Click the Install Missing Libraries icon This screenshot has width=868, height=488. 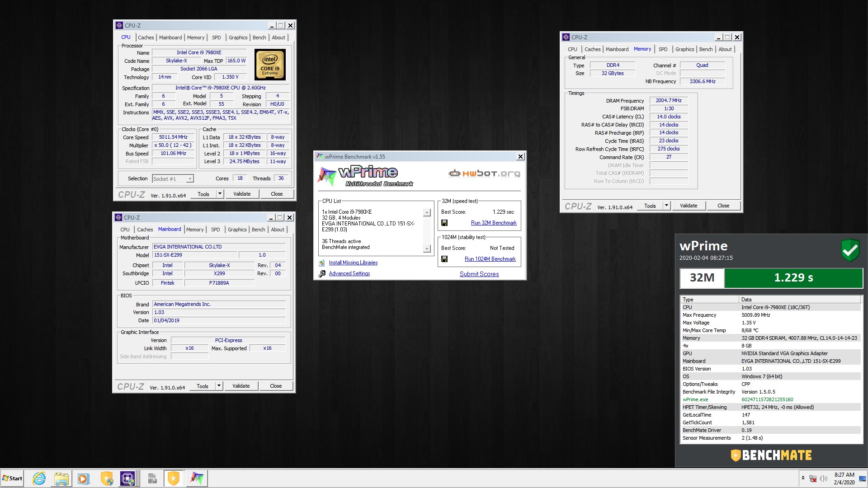coord(322,263)
